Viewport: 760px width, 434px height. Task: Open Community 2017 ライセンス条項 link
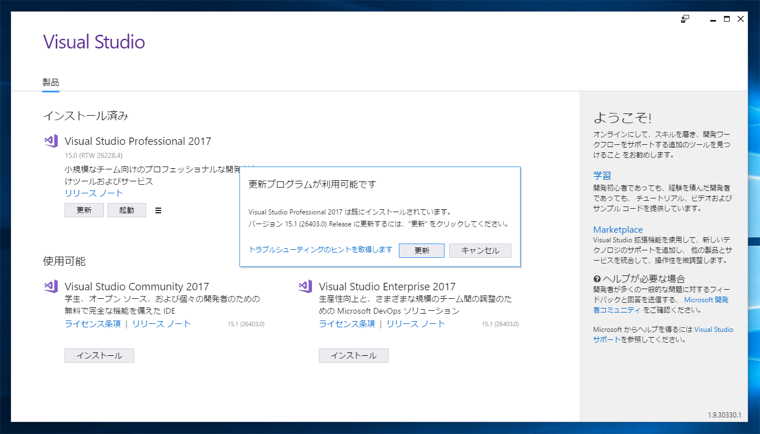(x=93, y=323)
